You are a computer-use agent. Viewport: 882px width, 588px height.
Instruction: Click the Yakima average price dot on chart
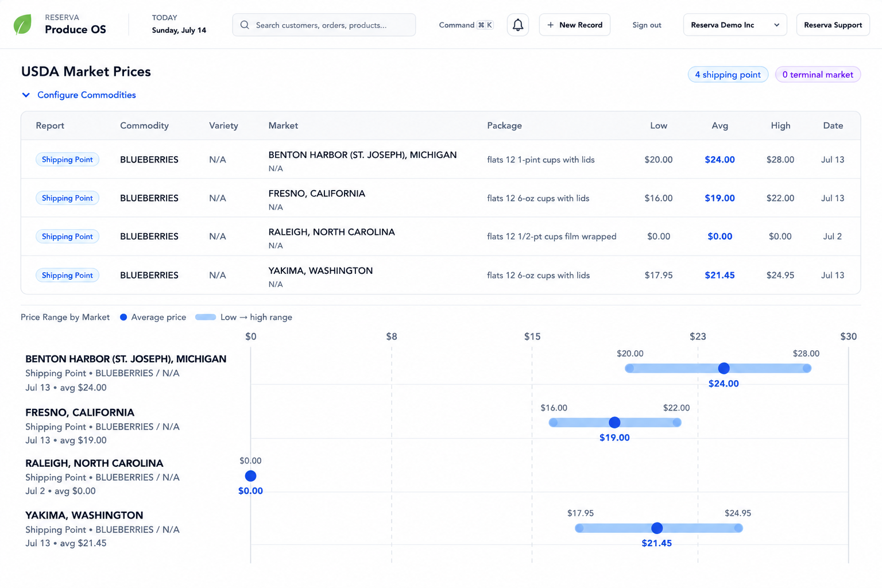point(657,528)
